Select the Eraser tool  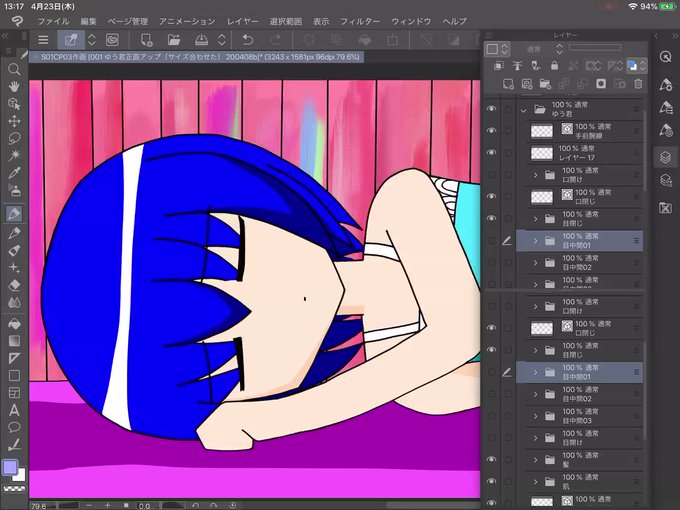[x=14, y=285]
